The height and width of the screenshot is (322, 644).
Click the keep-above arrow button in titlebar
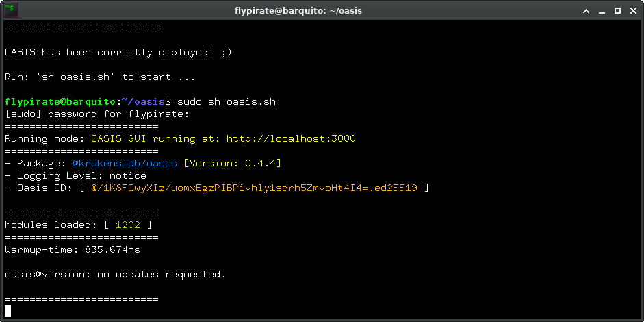(x=586, y=11)
